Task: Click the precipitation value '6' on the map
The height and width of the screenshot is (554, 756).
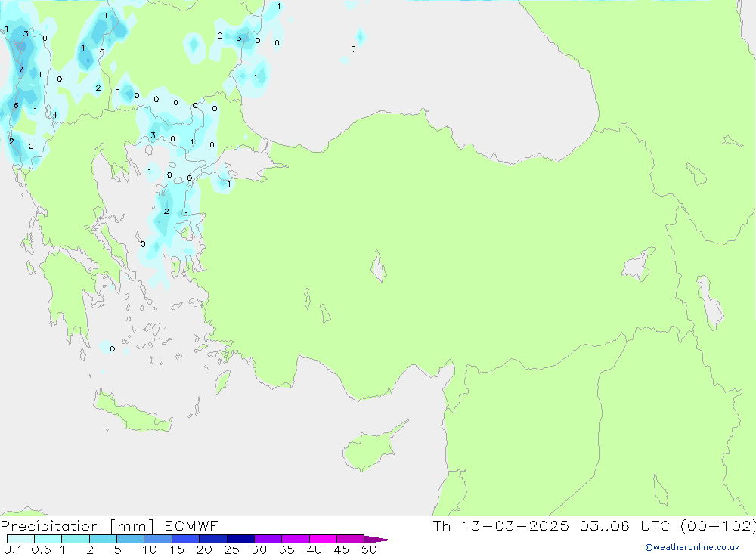Action: pos(16,105)
